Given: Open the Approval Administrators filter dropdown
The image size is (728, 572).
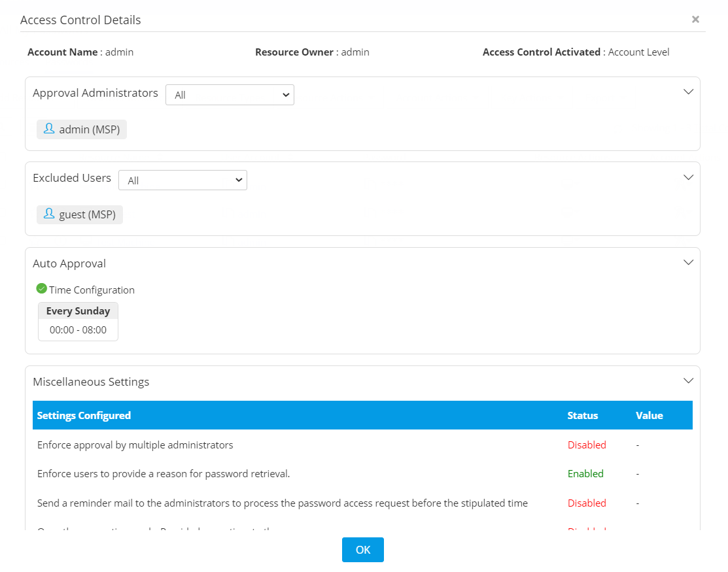Looking at the screenshot, I should pyautogui.click(x=230, y=95).
